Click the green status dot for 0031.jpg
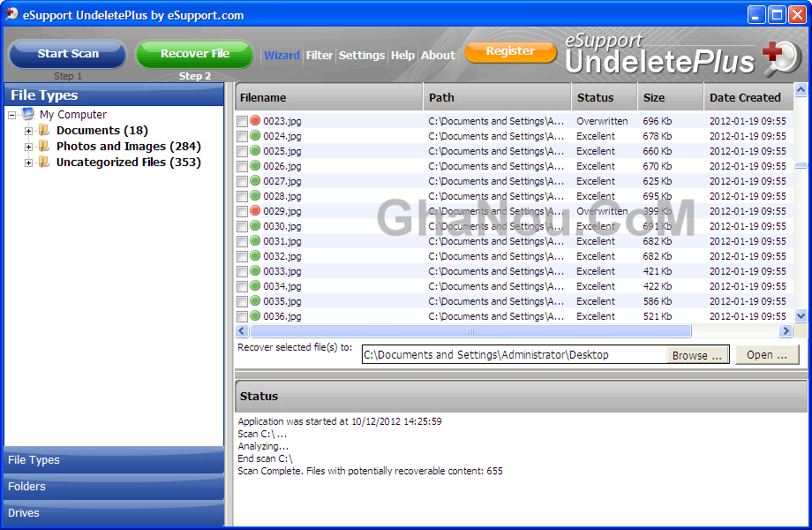This screenshot has width=812, height=530. pyautogui.click(x=255, y=241)
